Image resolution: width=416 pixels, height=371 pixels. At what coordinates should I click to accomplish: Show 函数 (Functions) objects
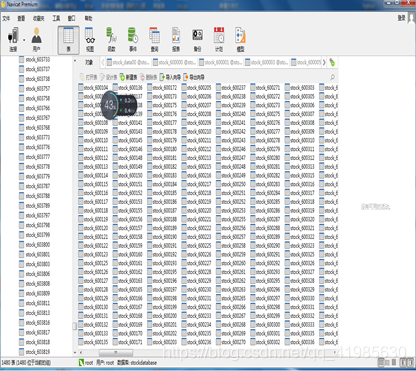(111, 40)
